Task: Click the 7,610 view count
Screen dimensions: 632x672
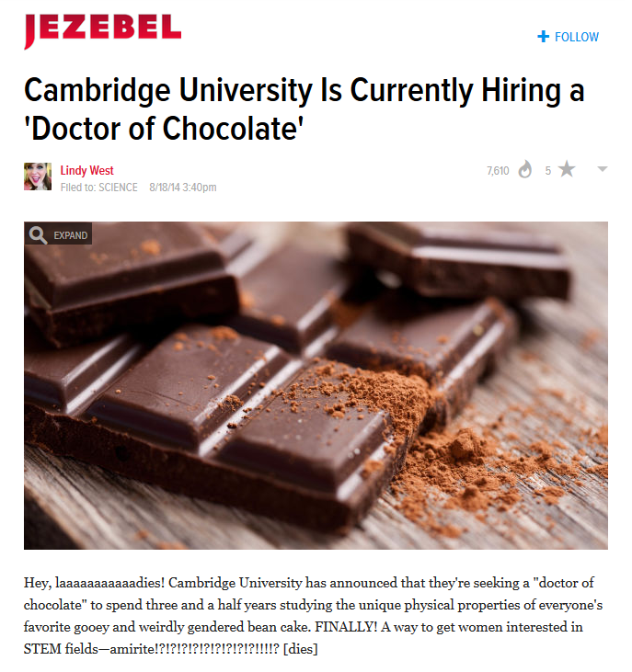Action: tap(497, 170)
